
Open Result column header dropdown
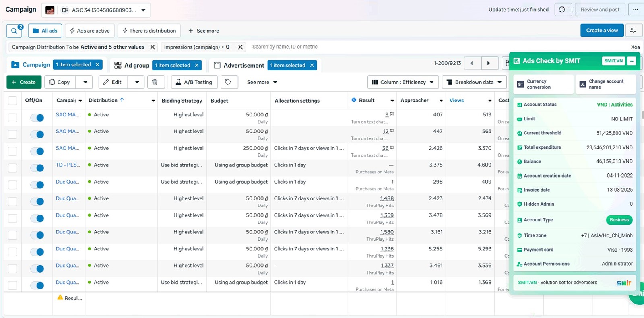click(392, 101)
